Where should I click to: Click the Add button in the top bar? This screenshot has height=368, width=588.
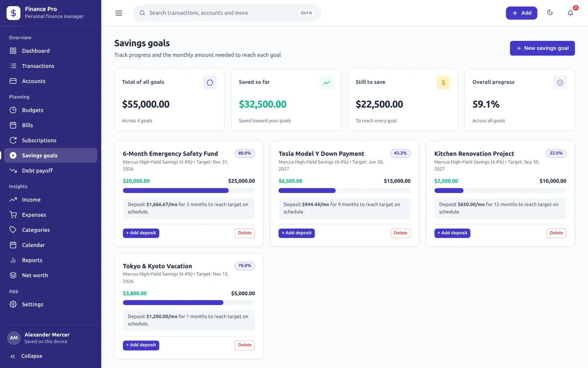[522, 13]
